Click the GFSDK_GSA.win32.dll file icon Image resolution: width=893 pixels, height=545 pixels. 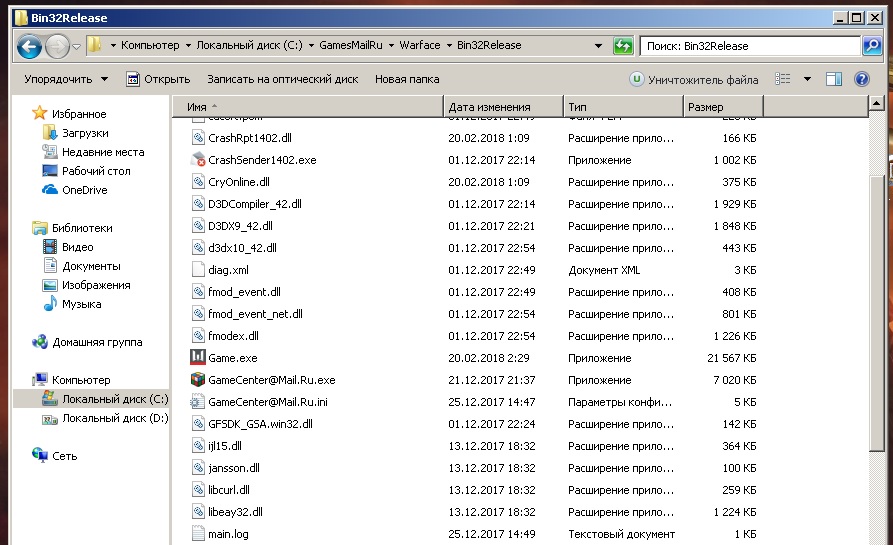198,424
